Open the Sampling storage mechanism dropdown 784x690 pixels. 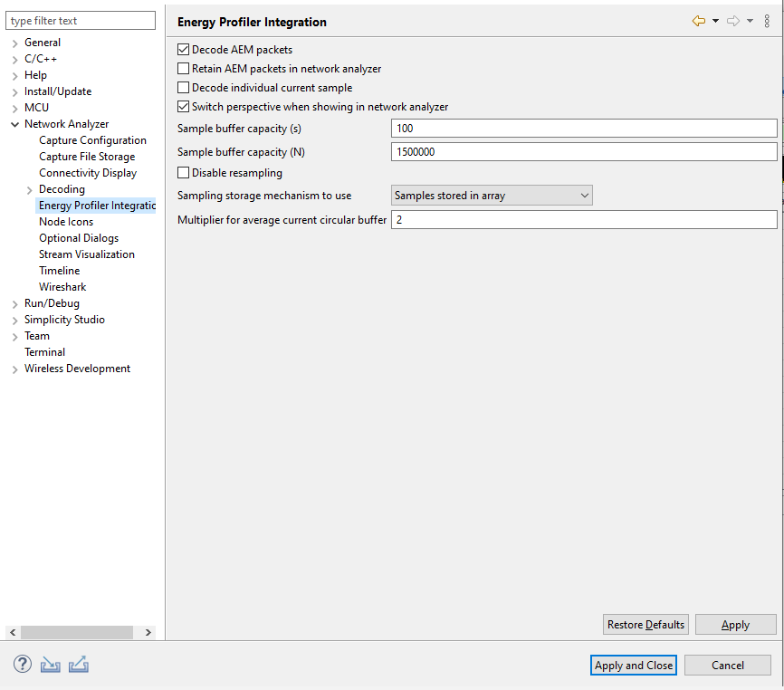click(584, 195)
